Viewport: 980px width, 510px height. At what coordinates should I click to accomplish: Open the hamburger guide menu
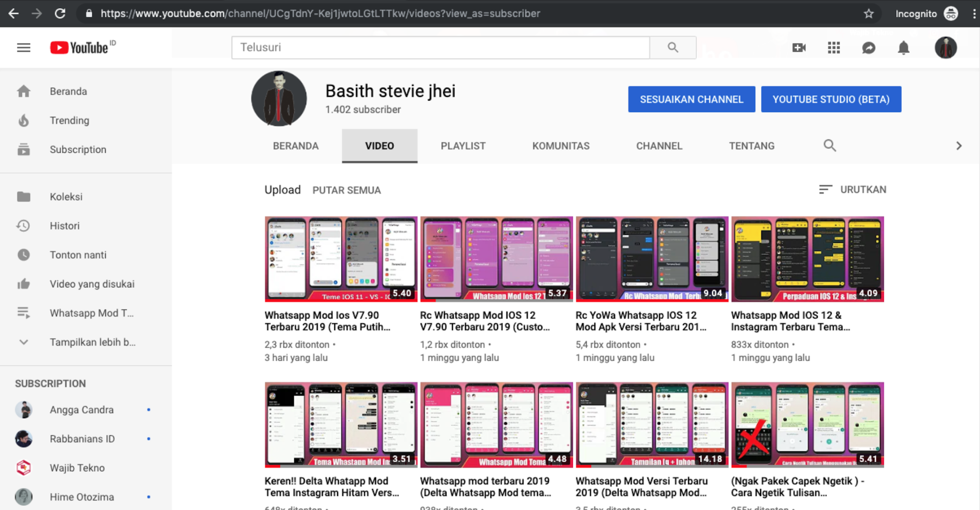(x=23, y=47)
